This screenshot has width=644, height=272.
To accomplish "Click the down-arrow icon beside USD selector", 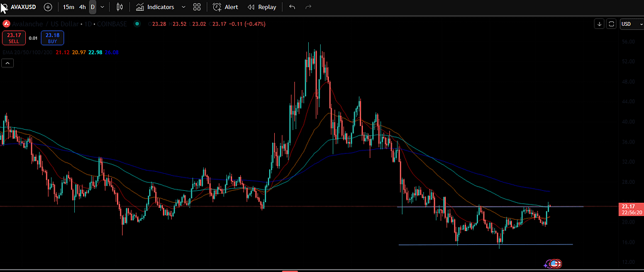I will point(599,24).
